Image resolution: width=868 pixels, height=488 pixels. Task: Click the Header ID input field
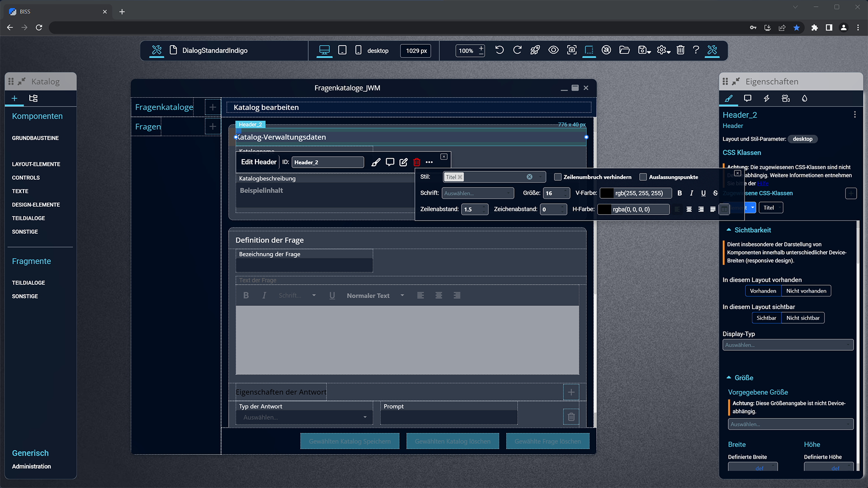(327, 162)
